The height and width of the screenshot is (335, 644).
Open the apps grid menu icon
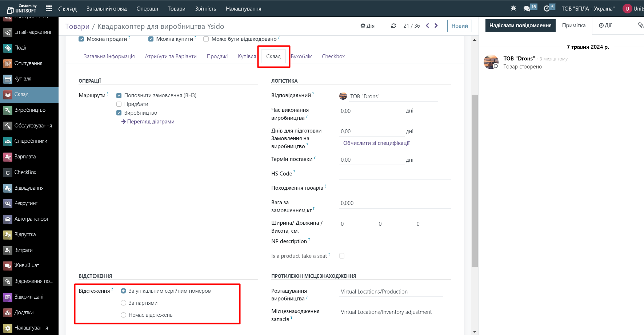click(49, 8)
